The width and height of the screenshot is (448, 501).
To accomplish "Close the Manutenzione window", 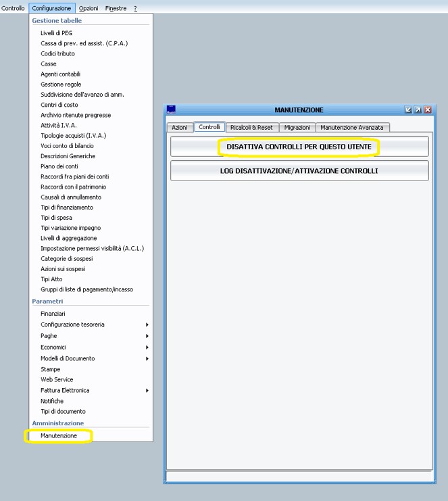I will point(428,110).
